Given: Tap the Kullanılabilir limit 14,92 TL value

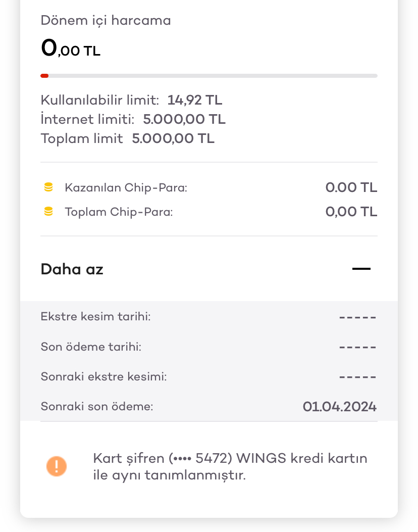Looking at the screenshot, I should click(195, 100).
